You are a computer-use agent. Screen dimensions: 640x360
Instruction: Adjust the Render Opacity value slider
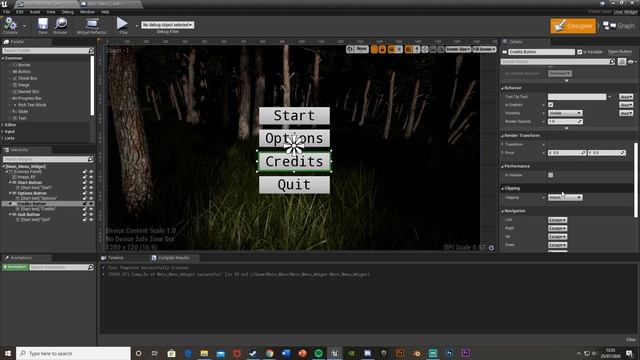click(x=565, y=122)
